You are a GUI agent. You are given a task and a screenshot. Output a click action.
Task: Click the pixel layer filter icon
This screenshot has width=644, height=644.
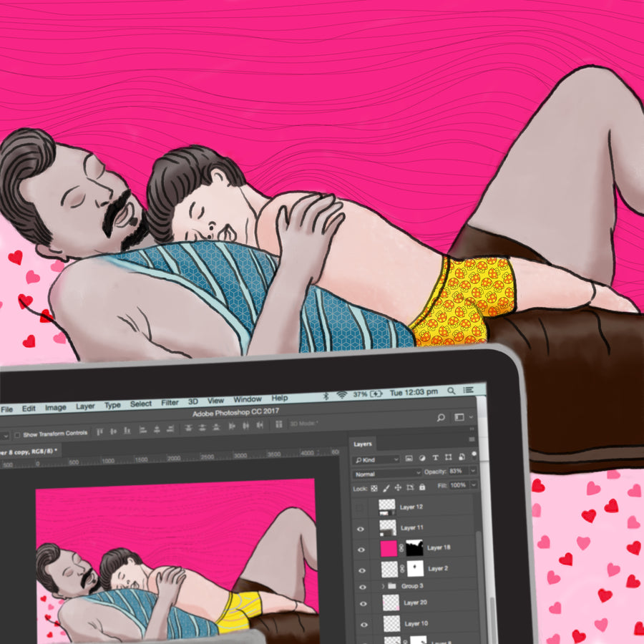pyautogui.click(x=409, y=458)
